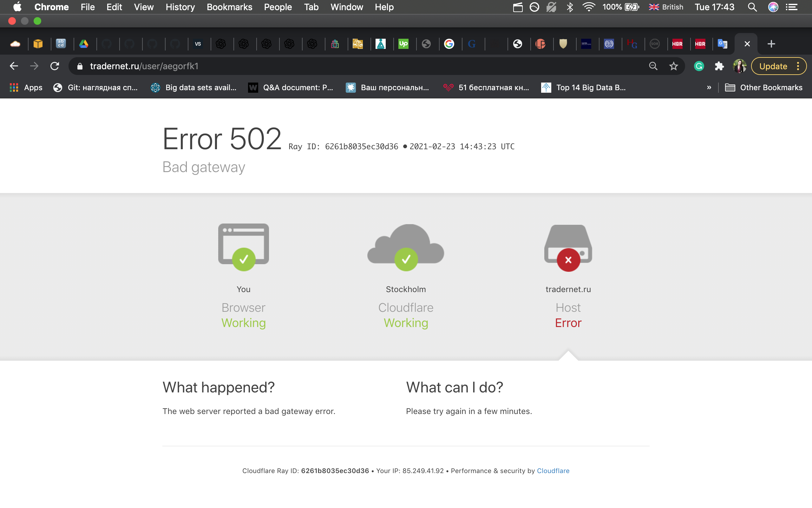Expand hidden bookmarks chevron
The image size is (812, 508).
click(709, 88)
